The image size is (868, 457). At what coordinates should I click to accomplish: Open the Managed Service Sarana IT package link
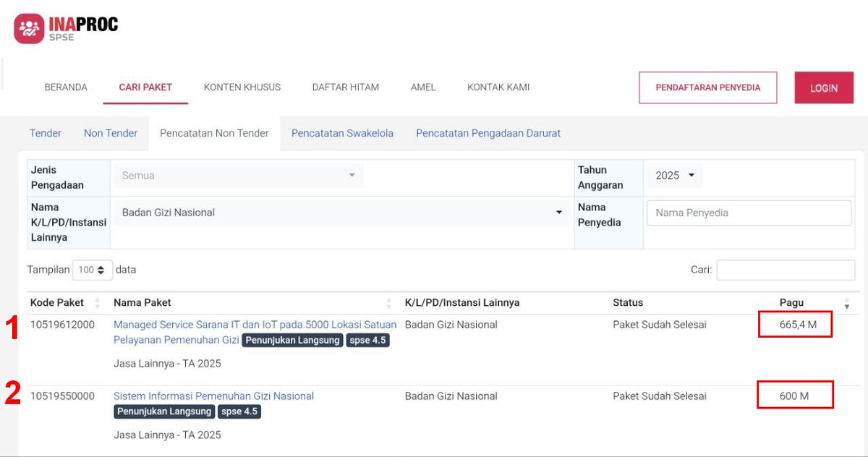pyautogui.click(x=254, y=324)
